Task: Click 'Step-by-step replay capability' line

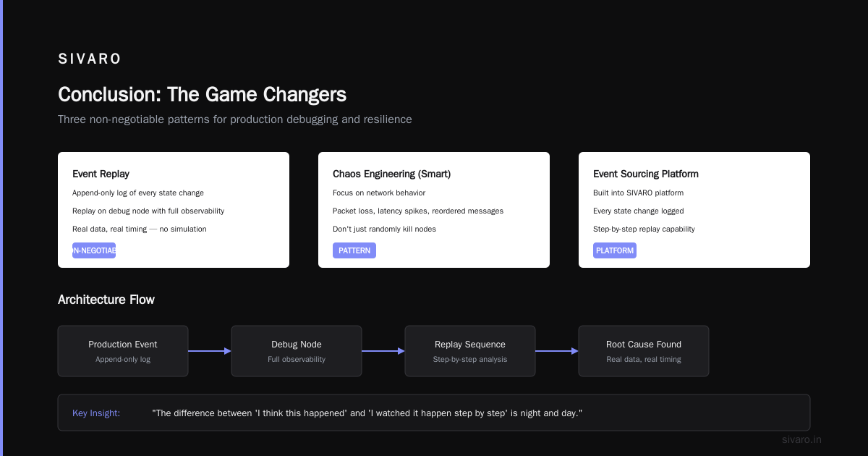Action: pos(644,229)
